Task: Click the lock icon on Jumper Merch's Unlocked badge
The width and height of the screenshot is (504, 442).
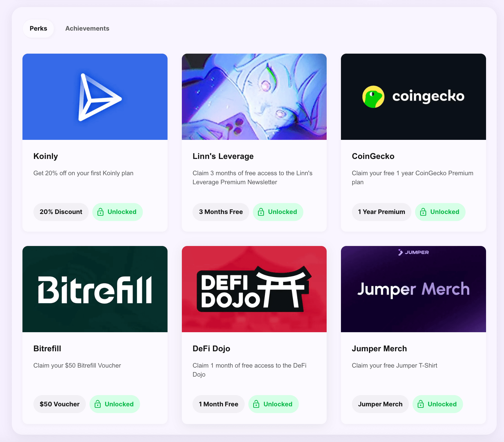Action: [421, 404]
